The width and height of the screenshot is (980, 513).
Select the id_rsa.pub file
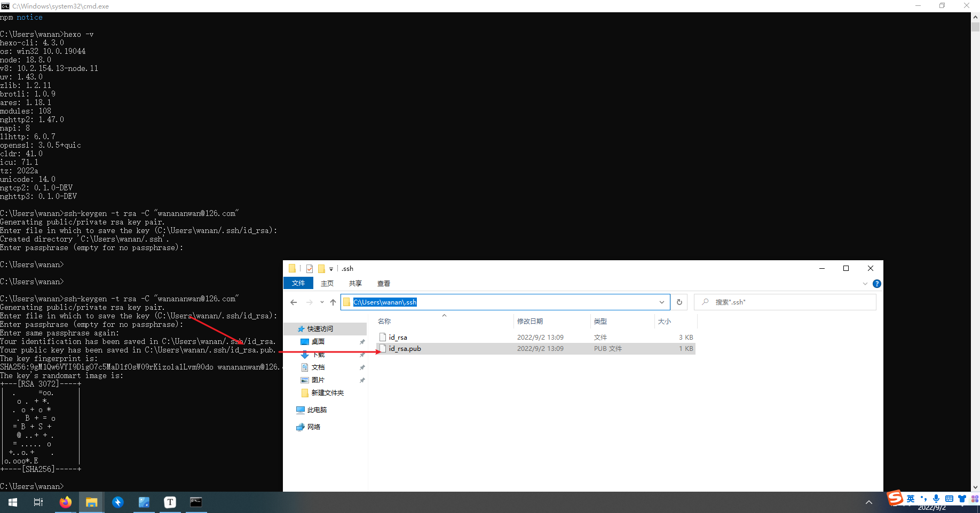click(405, 349)
